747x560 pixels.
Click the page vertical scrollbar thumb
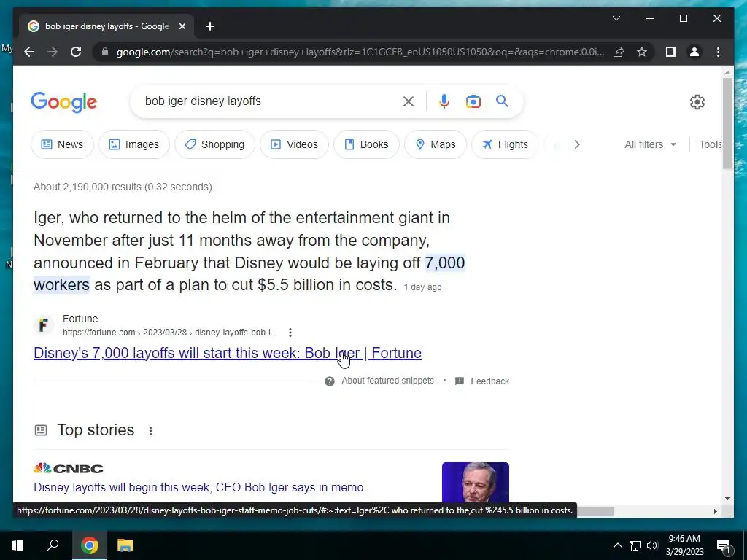(x=727, y=123)
